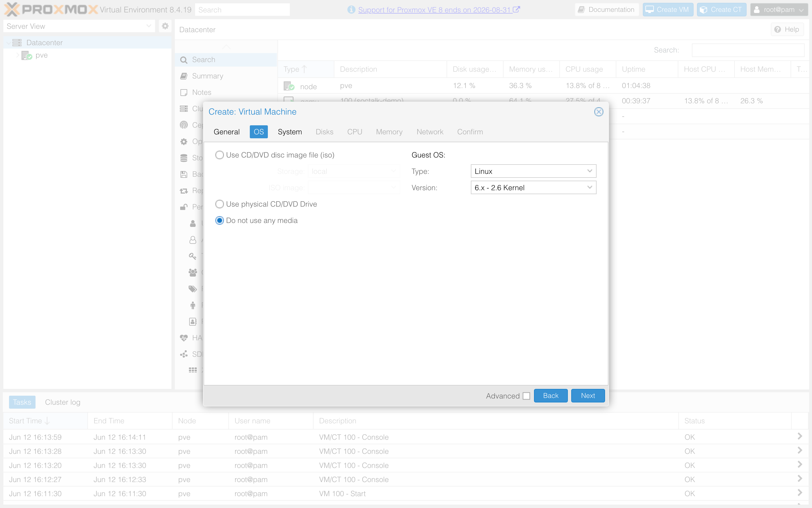This screenshot has height=508, width=812.
Task: Click the SDN network icon in sidebar
Action: pyautogui.click(x=184, y=354)
